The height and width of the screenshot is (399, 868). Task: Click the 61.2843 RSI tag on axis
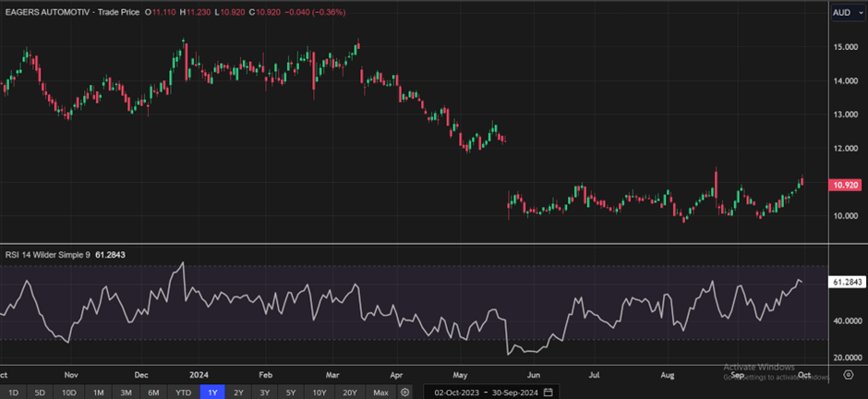(x=848, y=283)
